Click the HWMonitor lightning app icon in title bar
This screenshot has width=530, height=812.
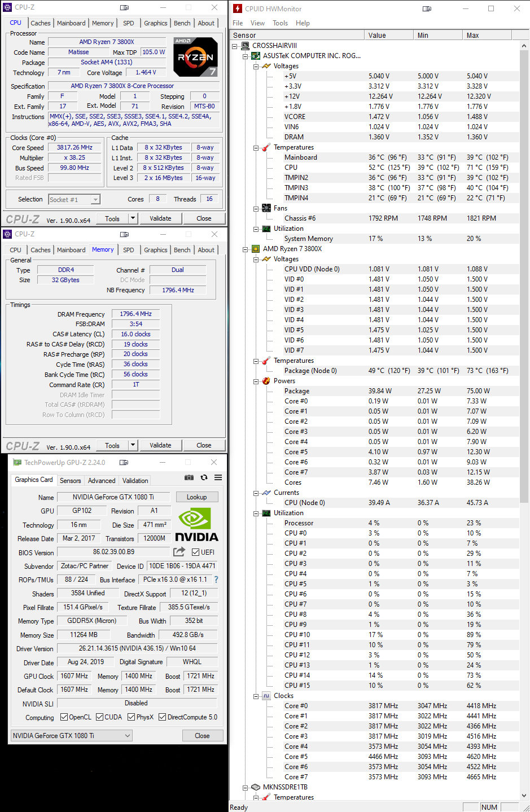tap(238, 8)
